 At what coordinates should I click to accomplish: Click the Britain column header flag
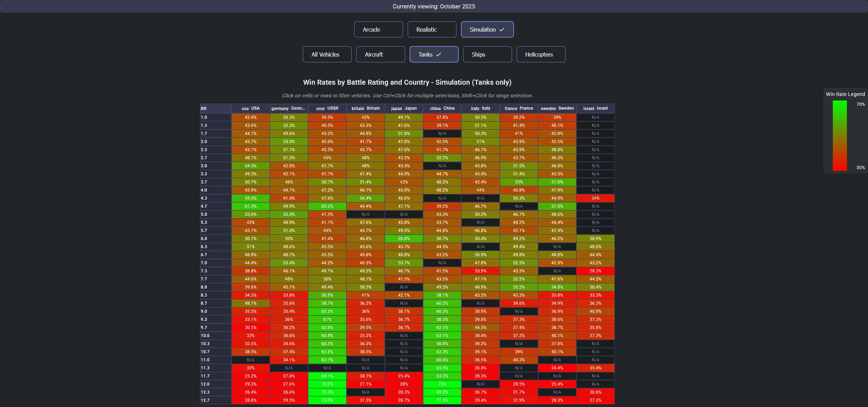click(x=358, y=109)
